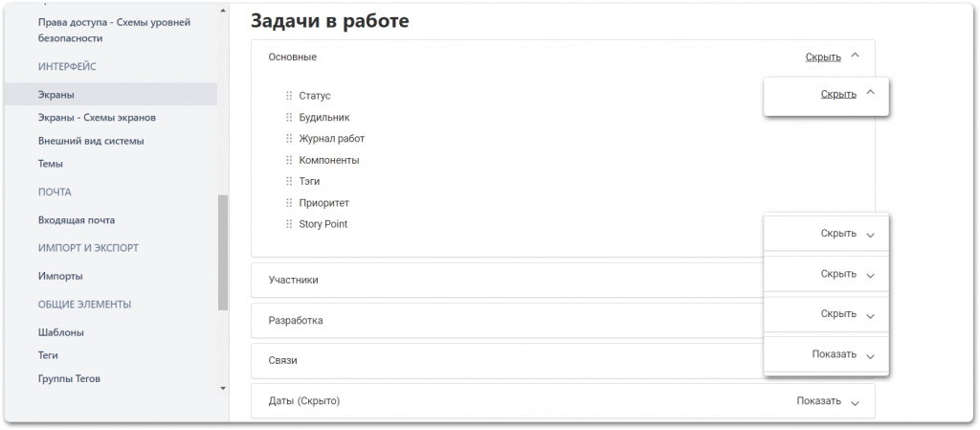Screen dimensions: 980x430
Task: Open Группы Тегов in sidebar
Action: point(69,378)
